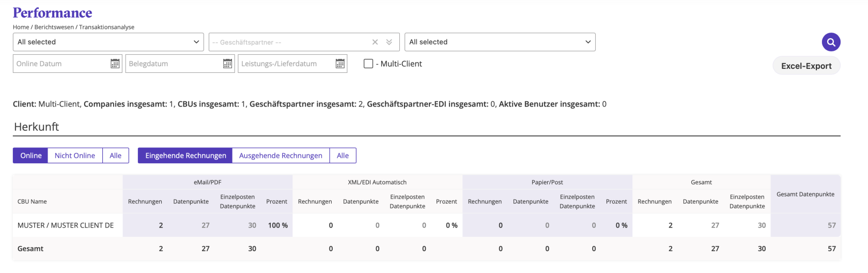Screen dimensions: 868x273
Task: Open the Leistungs-/Lieferdatum calendar icon
Action: [340, 64]
